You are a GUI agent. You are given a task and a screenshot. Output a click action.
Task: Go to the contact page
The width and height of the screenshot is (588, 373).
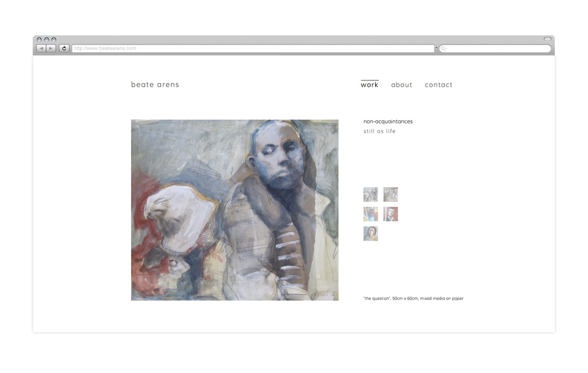[438, 85]
